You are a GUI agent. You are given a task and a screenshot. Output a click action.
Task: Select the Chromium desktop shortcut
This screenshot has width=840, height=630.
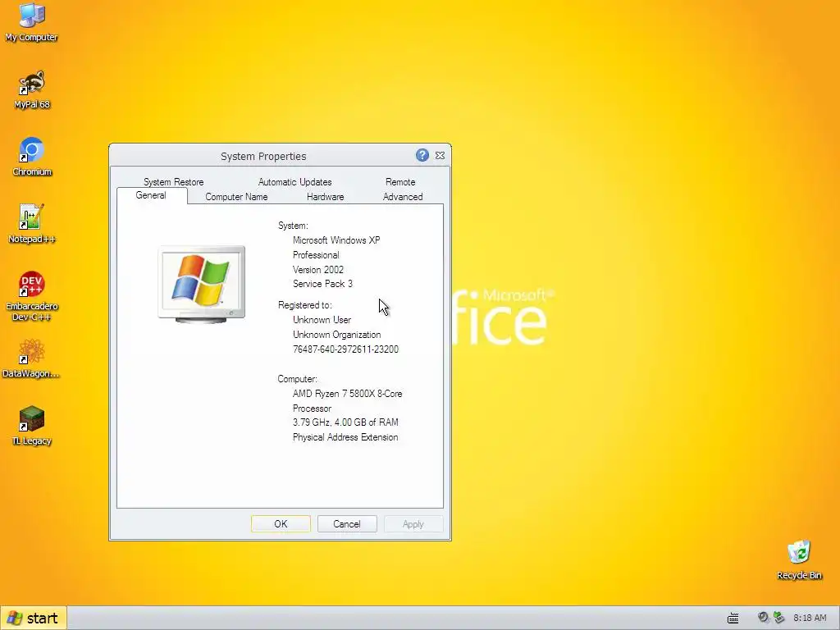tap(32, 157)
